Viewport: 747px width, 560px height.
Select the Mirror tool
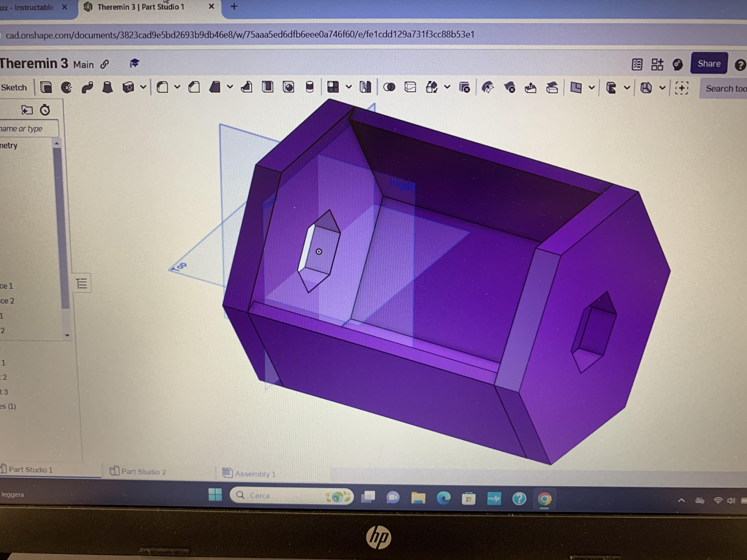click(365, 87)
